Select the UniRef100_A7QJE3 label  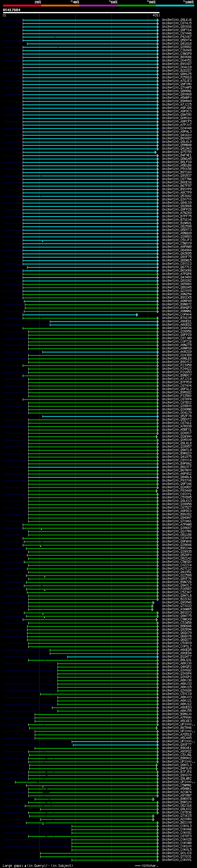[x=177, y=81]
